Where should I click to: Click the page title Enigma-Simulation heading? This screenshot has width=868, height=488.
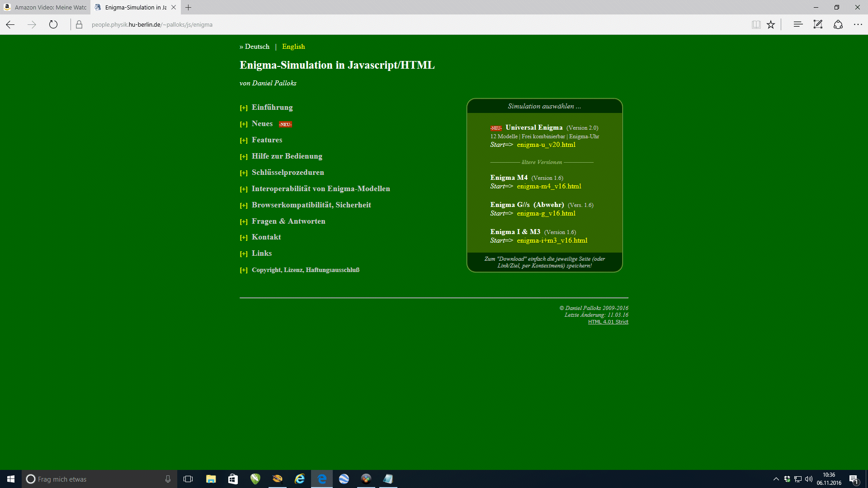[337, 65]
